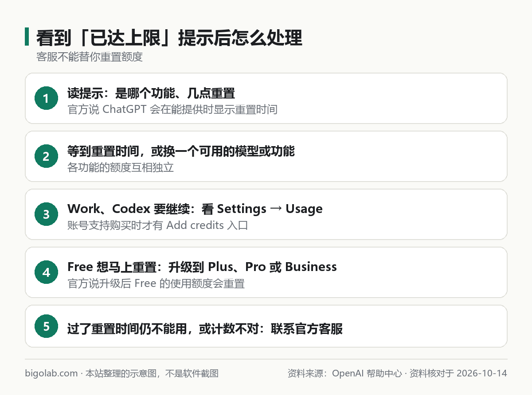Click step 4 heading Free 想马上重置
The width and height of the screenshot is (532, 395).
point(112,267)
